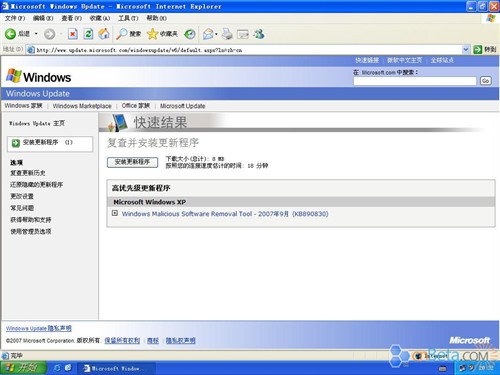Open the 收藏(A) menu
The height and width of the screenshot is (375, 500).
point(100,18)
